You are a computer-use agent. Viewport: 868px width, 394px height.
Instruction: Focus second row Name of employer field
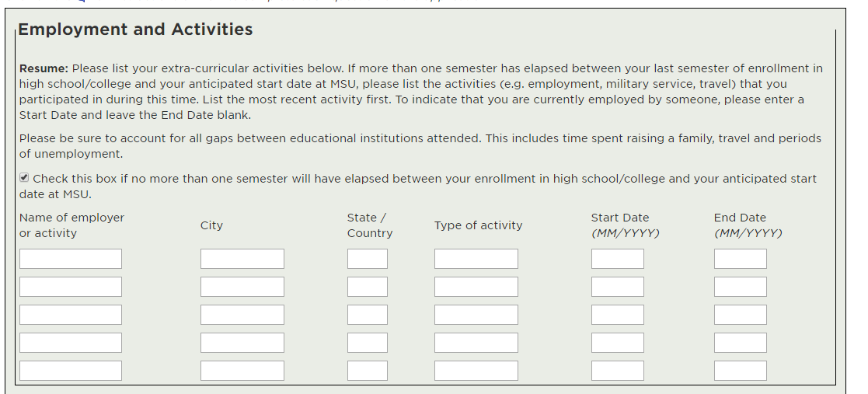[x=71, y=287]
